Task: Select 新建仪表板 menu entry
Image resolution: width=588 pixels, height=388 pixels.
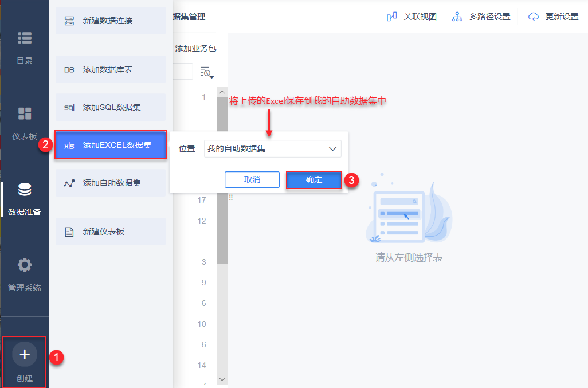Action: click(x=111, y=232)
